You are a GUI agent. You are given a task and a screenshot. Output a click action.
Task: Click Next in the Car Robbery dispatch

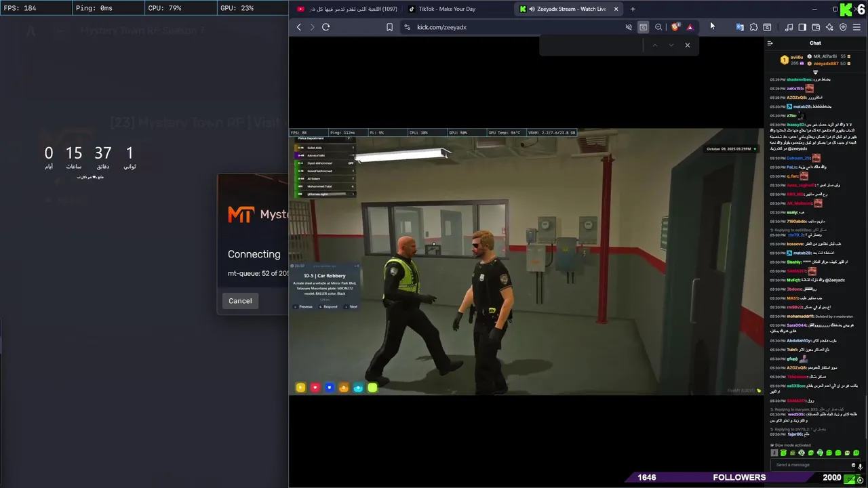(352, 307)
